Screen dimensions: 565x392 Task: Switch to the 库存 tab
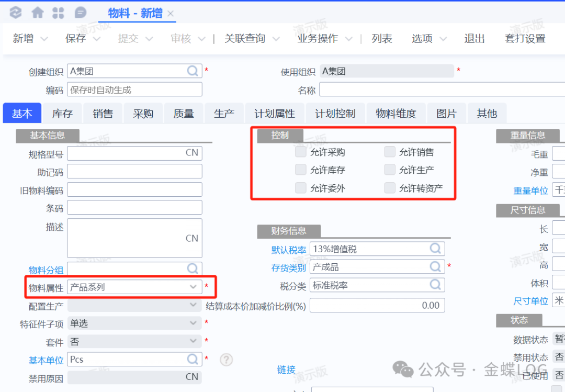click(62, 114)
